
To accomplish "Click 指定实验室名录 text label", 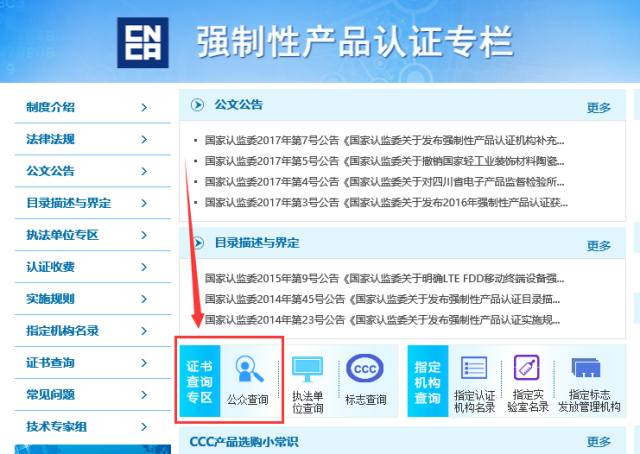I will tap(527, 401).
